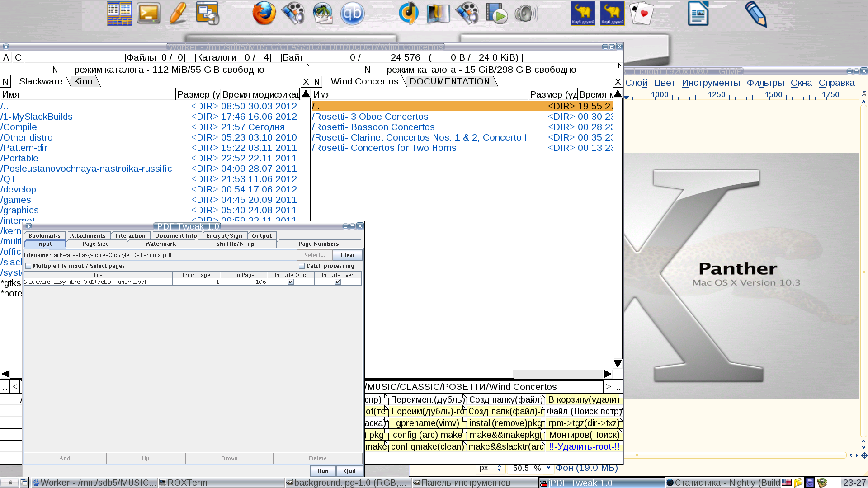Open the Фильтры menu in GIMP
This screenshot has height=488, width=868.
click(765, 83)
